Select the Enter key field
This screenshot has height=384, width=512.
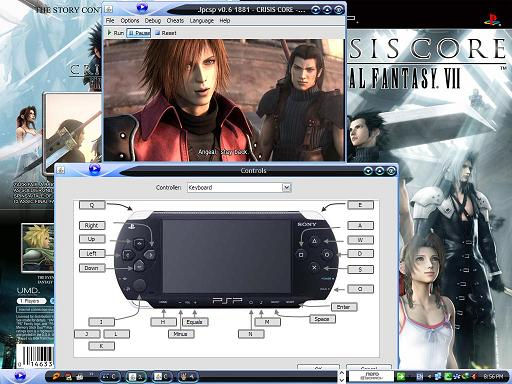point(344,307)
